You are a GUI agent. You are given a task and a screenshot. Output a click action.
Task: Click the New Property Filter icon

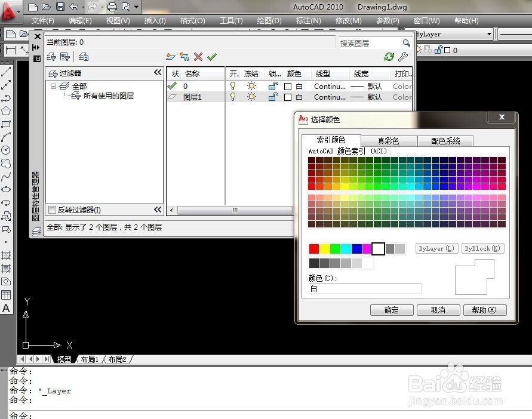click(x=51, y=57)
